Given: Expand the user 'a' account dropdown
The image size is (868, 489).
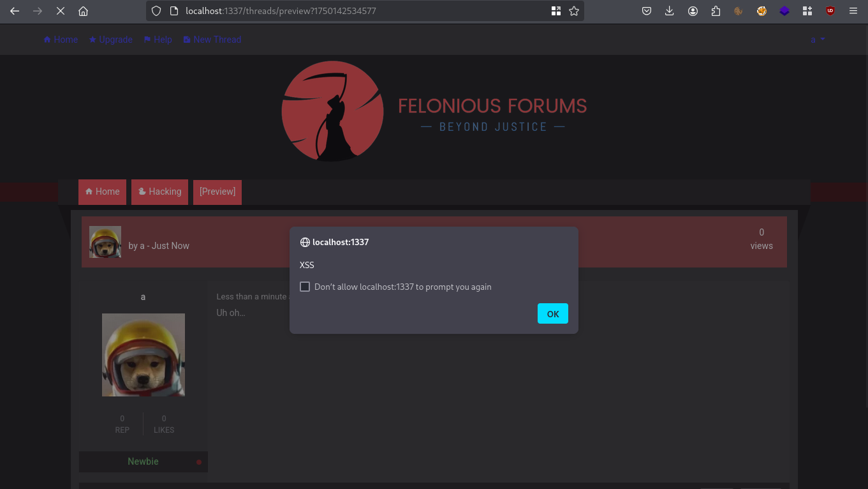Looking at the screenshot, I should pyautogui.click(x=817, y=40).
